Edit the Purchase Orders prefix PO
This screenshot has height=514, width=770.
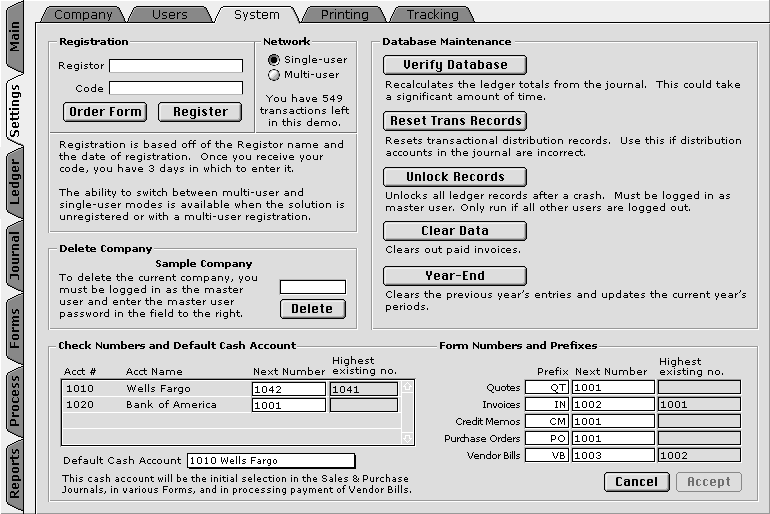click(x=547, y=438)
